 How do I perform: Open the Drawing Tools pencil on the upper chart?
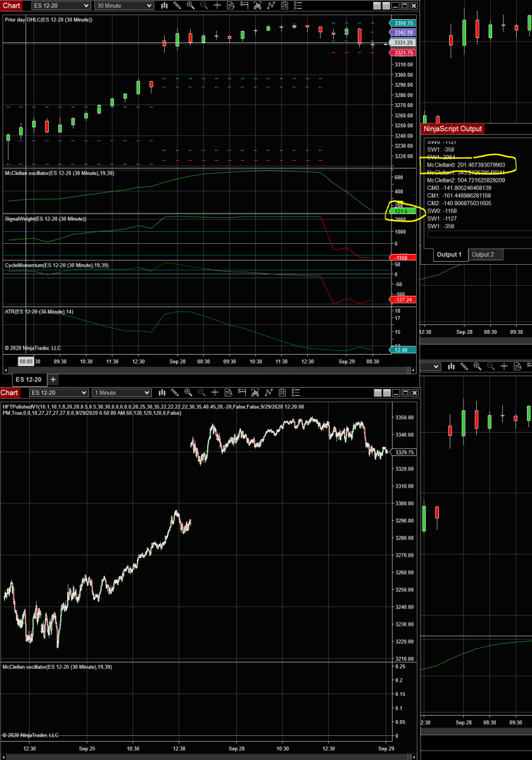[177, 5]
